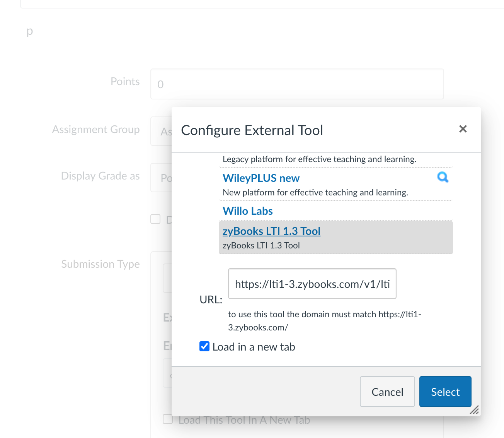Click the zyBooks LTI 1.3 Tool description text
The image size is (504, 438).
[x=261, y=245]
